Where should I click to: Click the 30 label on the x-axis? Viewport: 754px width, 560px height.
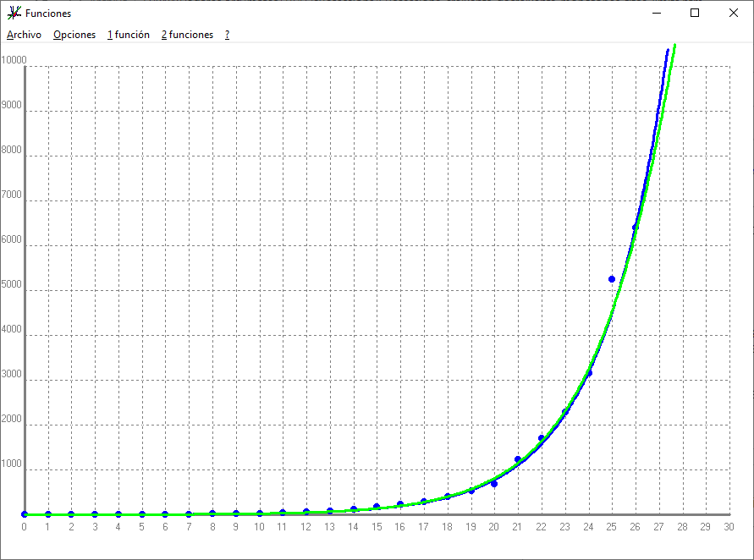[x=729, y=527]
